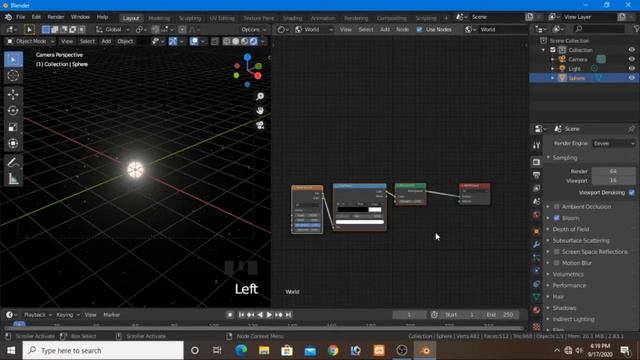This screenshot has height=360, width=640.
Task: Open Chrome from the taskbar
Action: pyautogui.click(x=333, y=350)
